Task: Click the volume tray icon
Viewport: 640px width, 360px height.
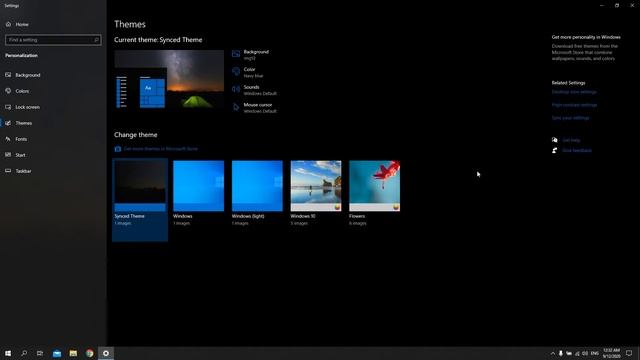Action: click(x=585, y=353)
